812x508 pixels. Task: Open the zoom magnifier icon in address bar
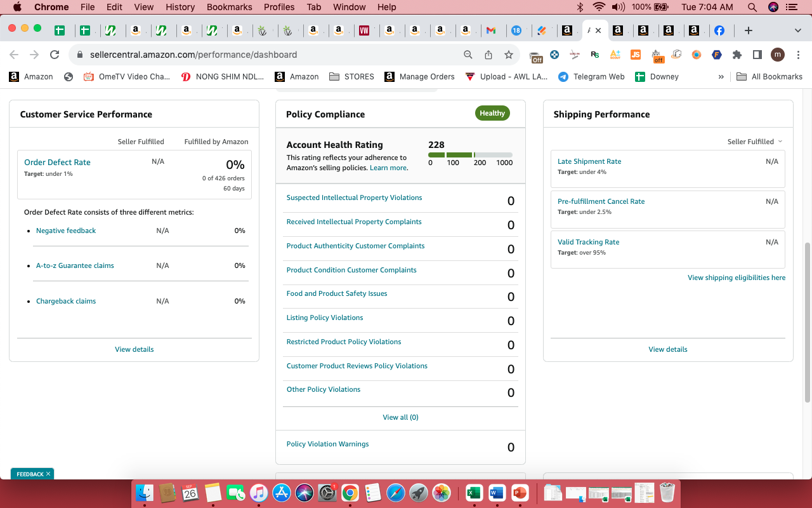tap(468, 55)
